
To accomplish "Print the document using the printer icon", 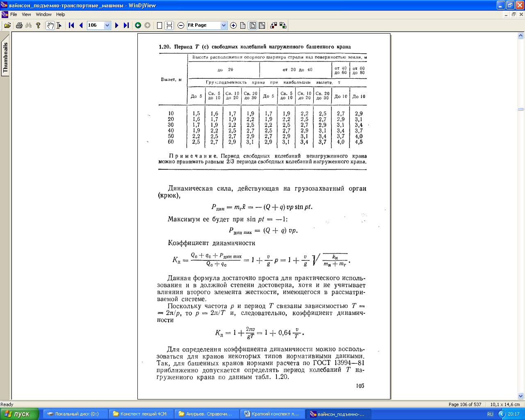I will [x=19, y=25].
